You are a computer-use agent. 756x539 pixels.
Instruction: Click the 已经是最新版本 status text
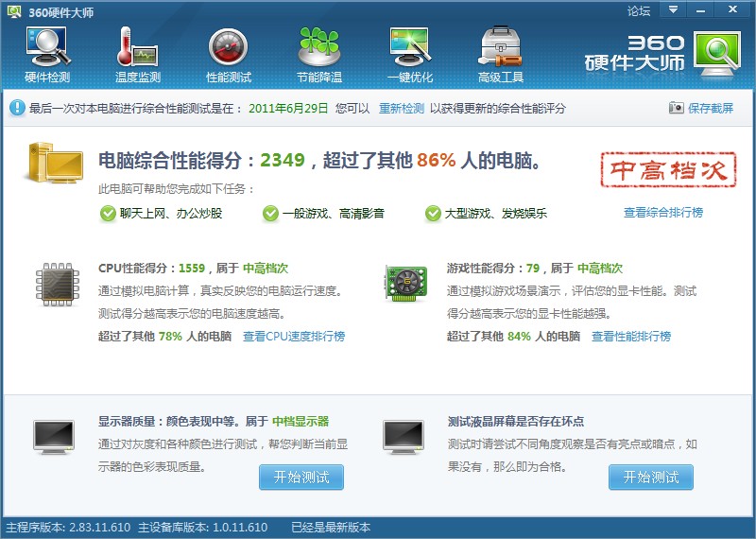pos(331,528)
